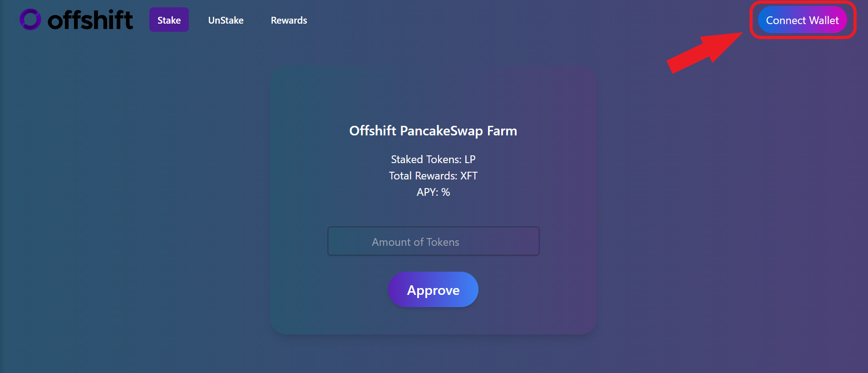The height and width of the screenshot is (373, 868).
Task: Select the Total Rewards: XFT line
Action: point(433,176)
